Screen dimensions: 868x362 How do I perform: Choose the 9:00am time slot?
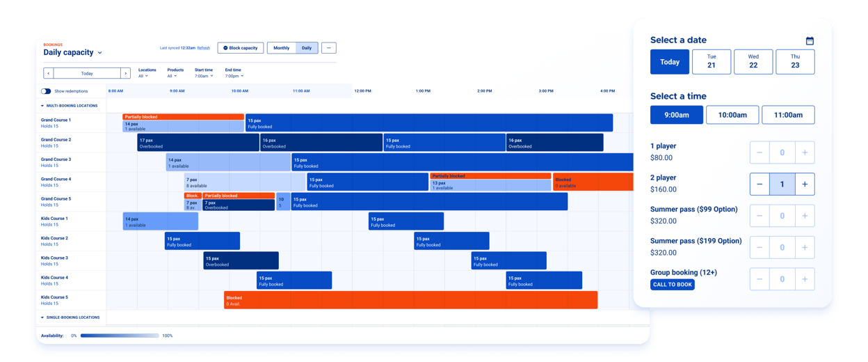pyautogui.click(x=677, y=115)
